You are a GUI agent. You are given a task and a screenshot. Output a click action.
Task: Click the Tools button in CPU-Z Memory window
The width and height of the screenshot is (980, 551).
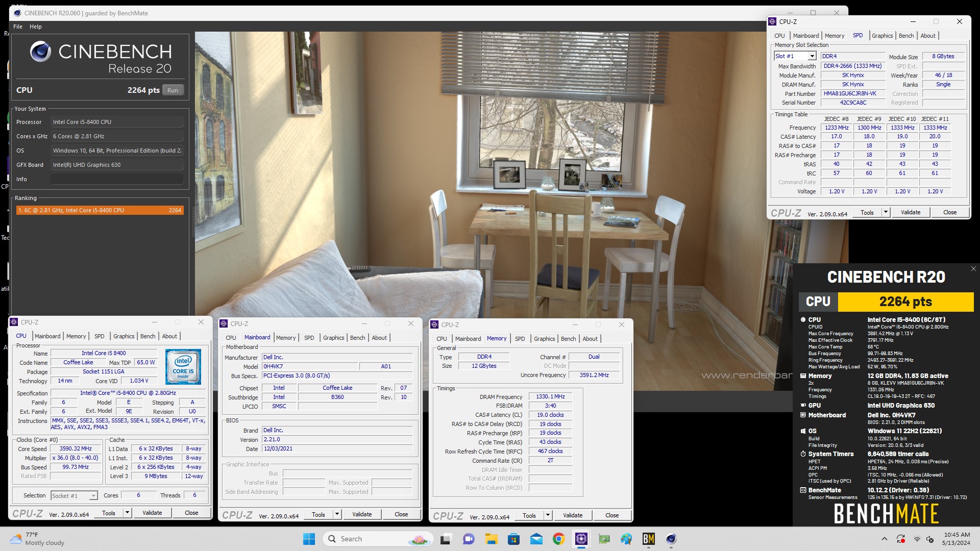pos(529,515)
